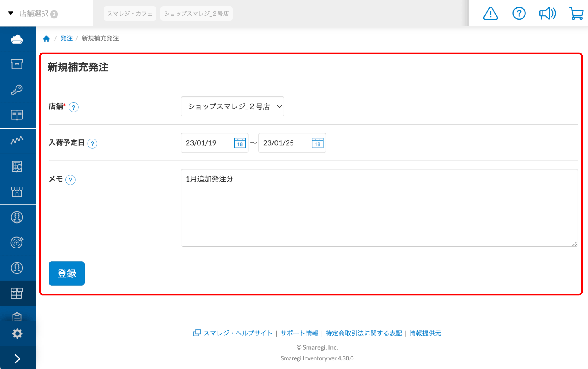
Task: Expand the 店舗 select box
Action: (x=232, y=106)
